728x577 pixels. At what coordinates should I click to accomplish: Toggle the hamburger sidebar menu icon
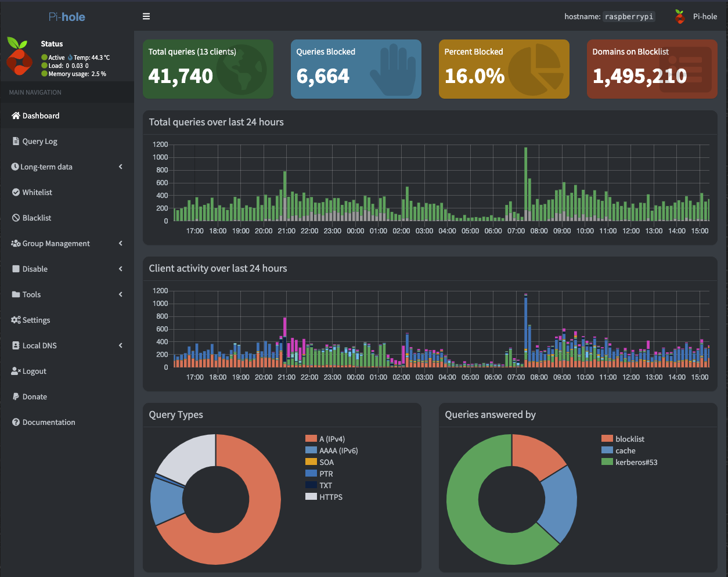point(146,16)
